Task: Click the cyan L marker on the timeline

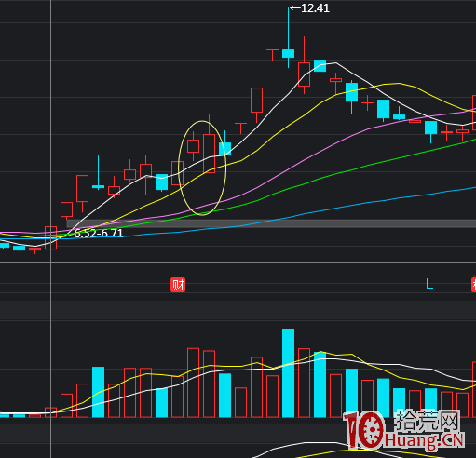Action: 429,284
